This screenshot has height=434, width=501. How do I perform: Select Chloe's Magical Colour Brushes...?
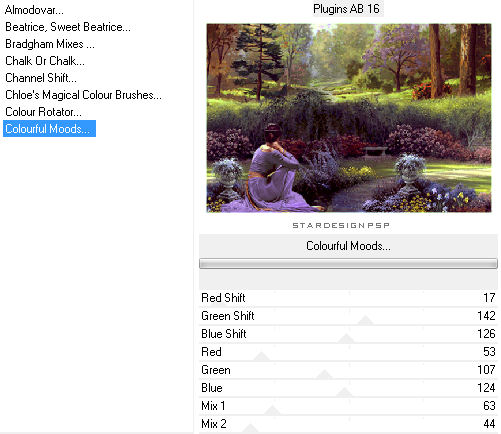(x=83, y=95)
